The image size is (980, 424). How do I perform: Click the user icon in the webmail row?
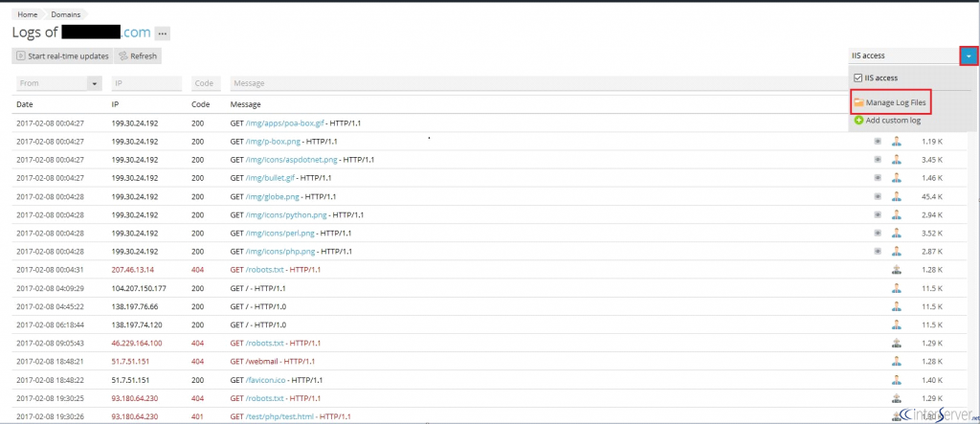(x=896, y=362)
